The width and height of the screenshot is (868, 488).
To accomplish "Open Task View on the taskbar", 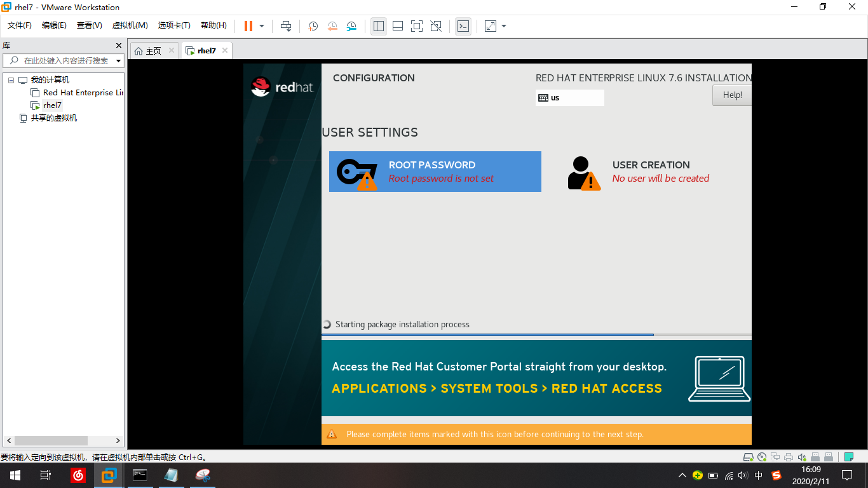I will (46, 475).
